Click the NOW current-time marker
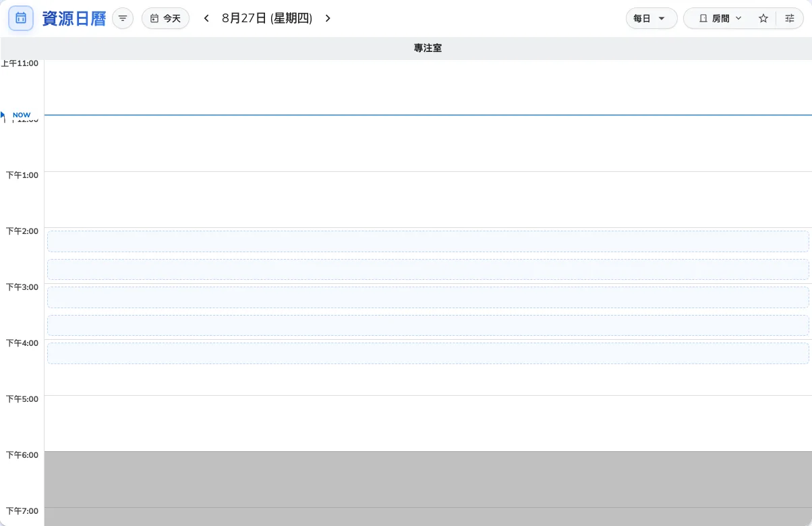Viewport: 812px width, 526px height. tap(22, 115)
